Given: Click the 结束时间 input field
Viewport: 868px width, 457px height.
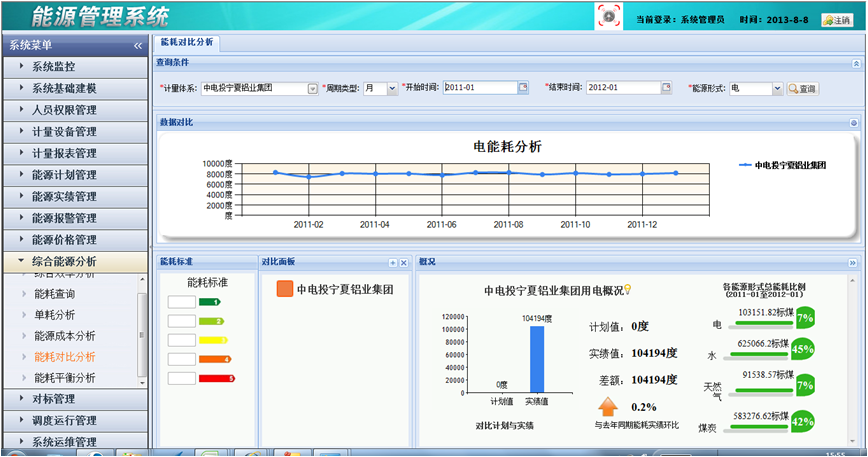Looking at the screenshot, I should pyautogui.click(x=622, y=88).
